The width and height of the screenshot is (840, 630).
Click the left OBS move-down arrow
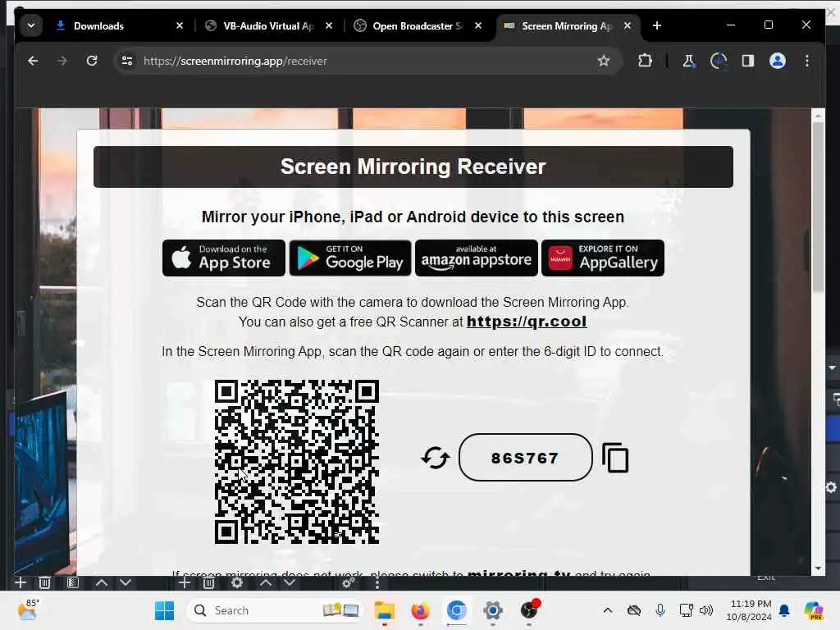click(x=126, y=582)
